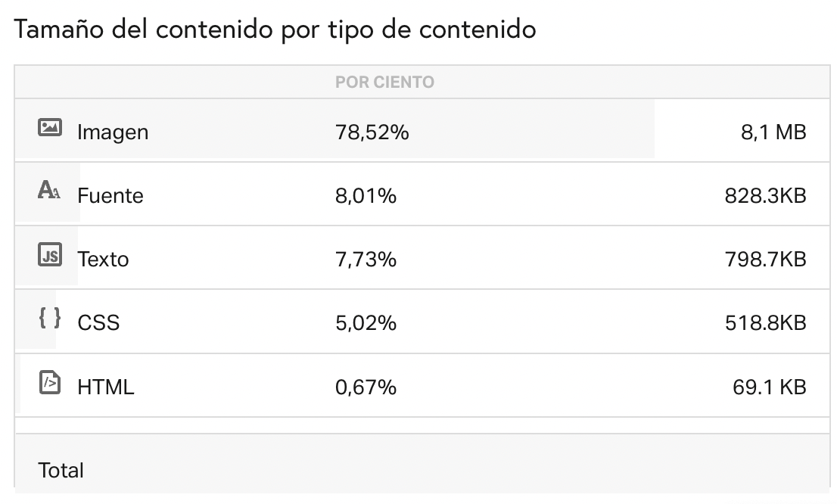837x504 pixels.
Task: Click the CSS curly braces icon
Action: click(x=50, y=318)
